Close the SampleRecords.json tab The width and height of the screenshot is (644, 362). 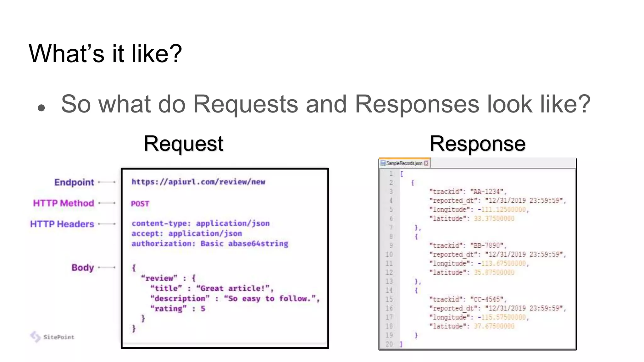[426, 163]
